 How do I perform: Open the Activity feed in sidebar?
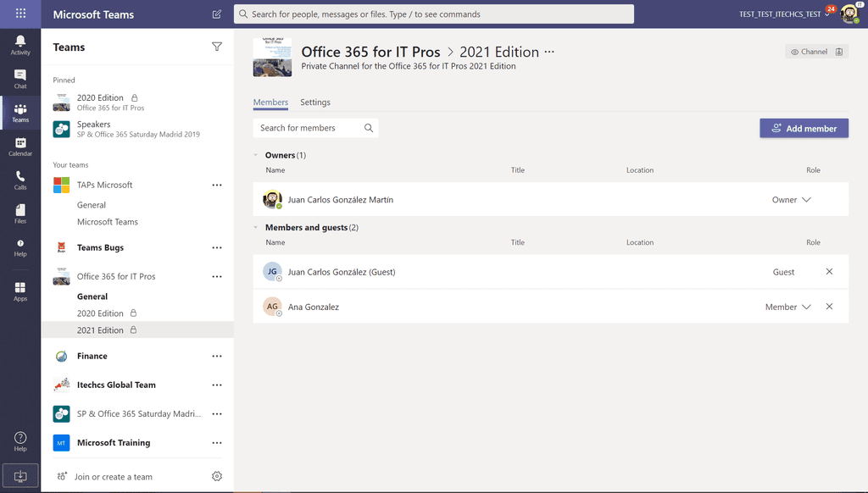20,45
